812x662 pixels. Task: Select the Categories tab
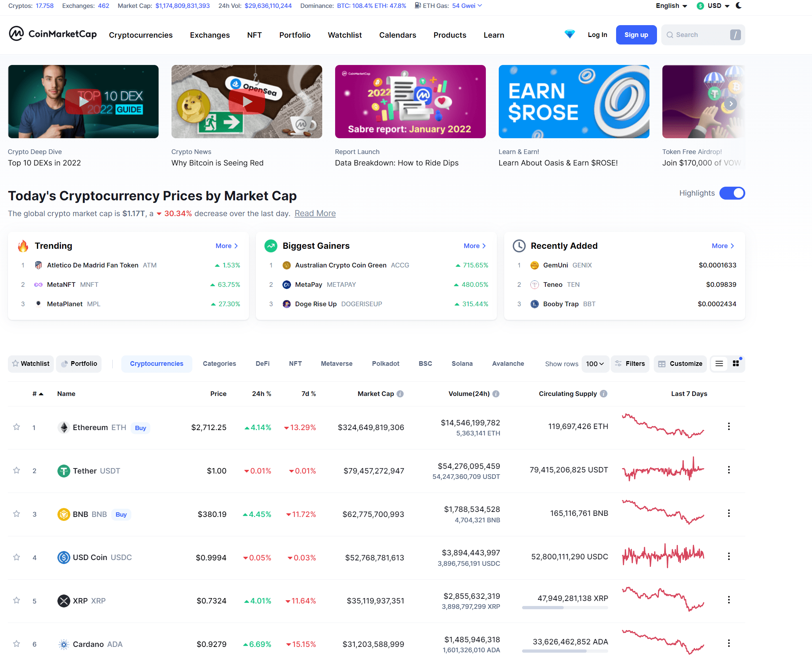coord(219,363)
